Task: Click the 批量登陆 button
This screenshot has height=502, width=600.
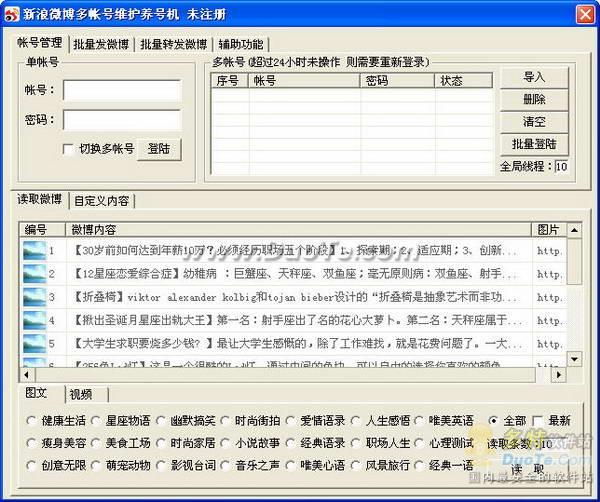Action: pyautogui.click(x=534, y=144)
